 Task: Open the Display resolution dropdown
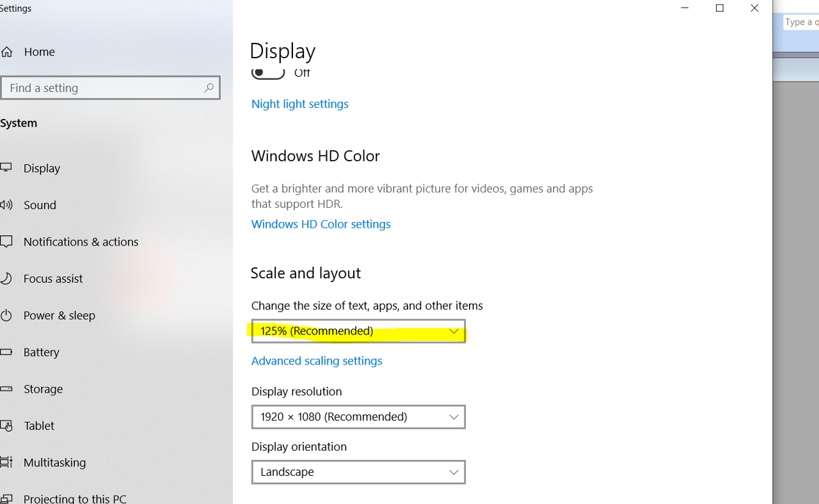(x=358, y=417)
